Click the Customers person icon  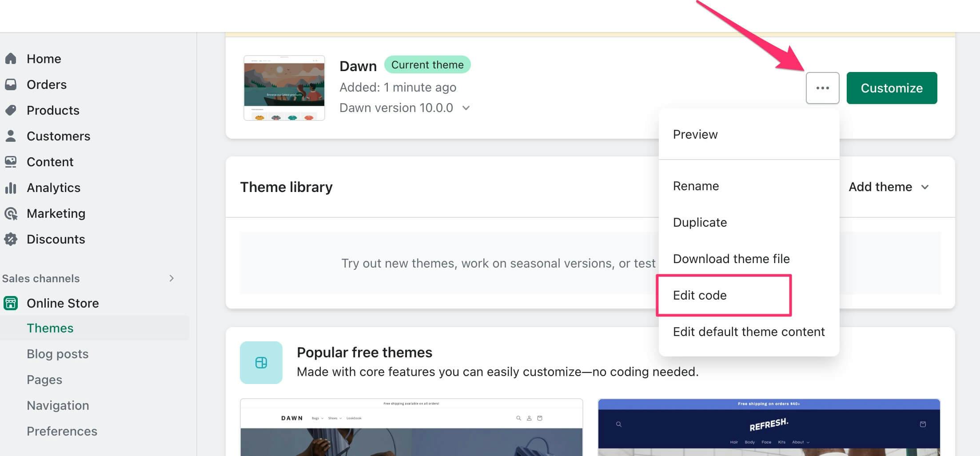10,136
